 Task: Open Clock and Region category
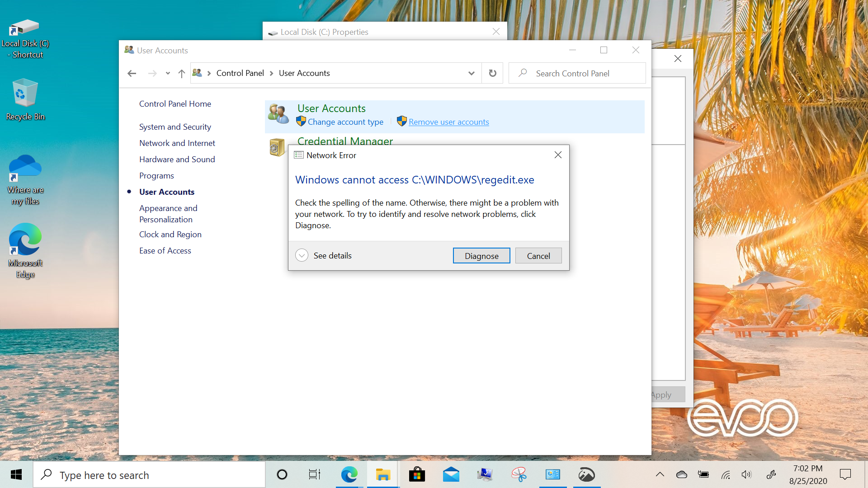170,235
